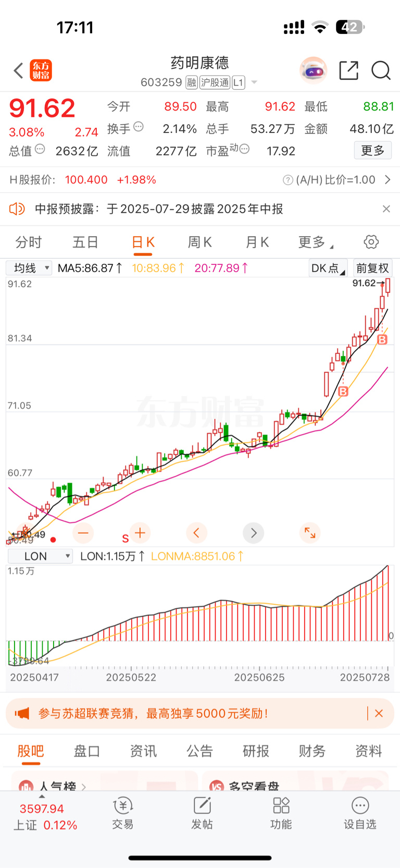Expand the stock code dropdown arrow
The height and width of the screenshot is (868, 400).
254,82
